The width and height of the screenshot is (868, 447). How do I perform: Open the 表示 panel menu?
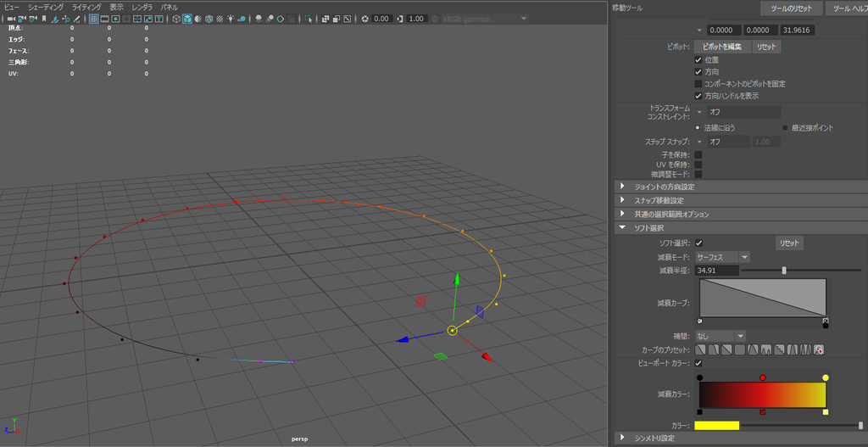click(116, 7)
